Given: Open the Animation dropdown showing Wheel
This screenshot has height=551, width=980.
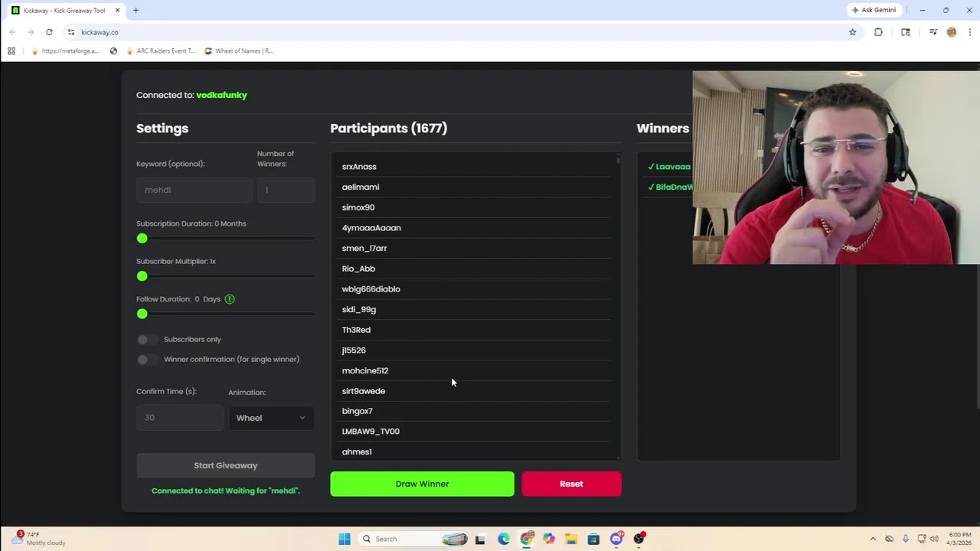Looking at the screenshot, I should (271, 418).
